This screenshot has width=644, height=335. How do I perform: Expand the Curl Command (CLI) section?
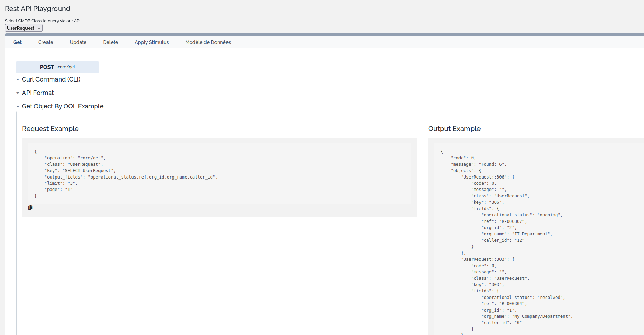coord(51,79)
